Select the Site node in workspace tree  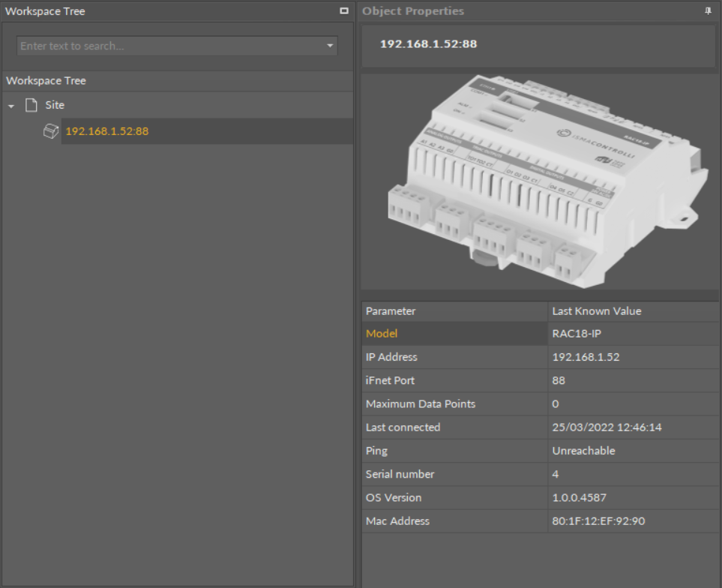(x=55, y=106)
